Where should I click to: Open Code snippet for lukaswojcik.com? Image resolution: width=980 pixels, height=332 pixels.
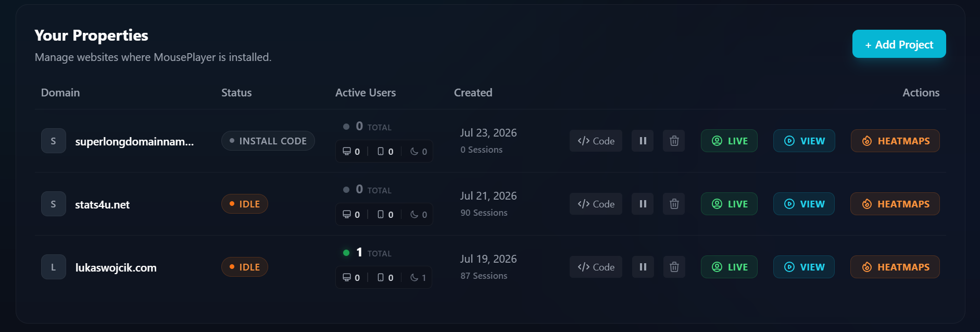[596, 267]
